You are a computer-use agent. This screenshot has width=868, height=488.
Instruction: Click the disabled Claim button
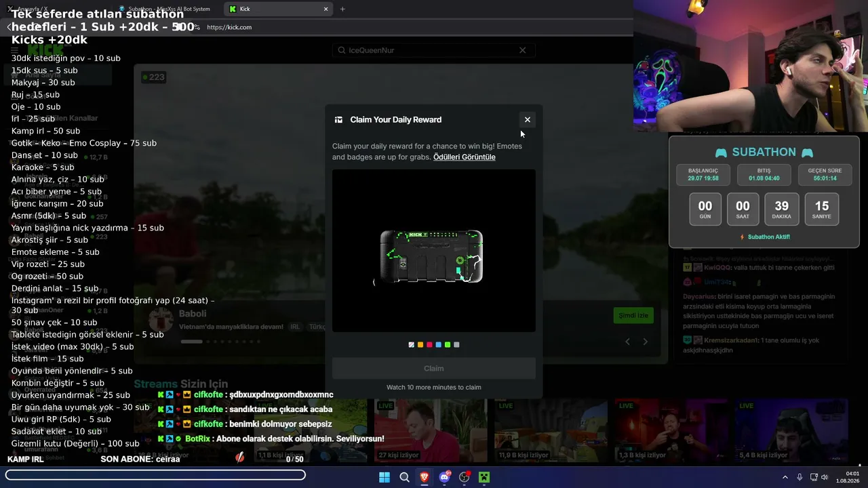click(434, 368)
